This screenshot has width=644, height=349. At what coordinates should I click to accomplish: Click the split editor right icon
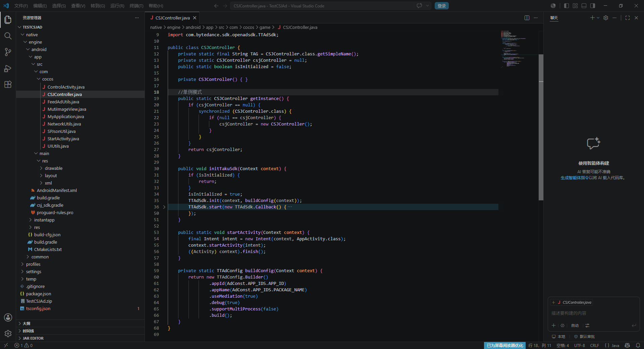(527, 18)
